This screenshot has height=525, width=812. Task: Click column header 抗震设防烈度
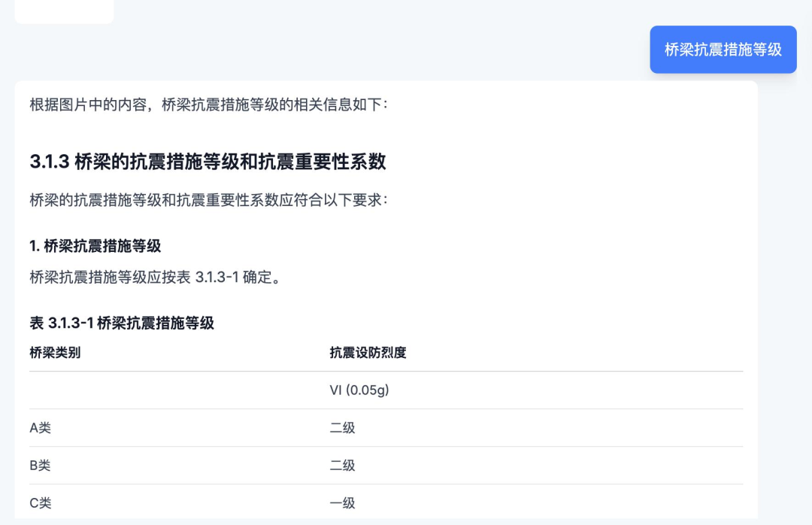click(x=368, y=353)
